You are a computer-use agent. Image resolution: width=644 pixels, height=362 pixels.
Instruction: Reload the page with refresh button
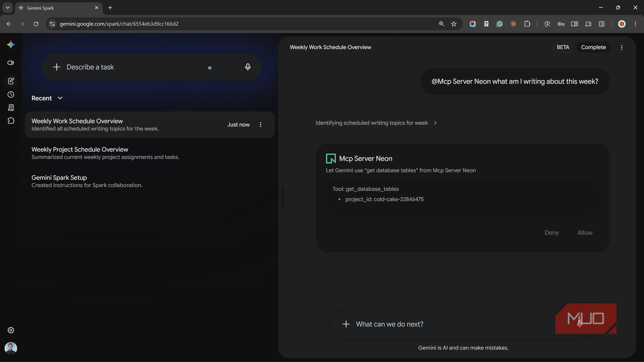(x=36, y=24)
